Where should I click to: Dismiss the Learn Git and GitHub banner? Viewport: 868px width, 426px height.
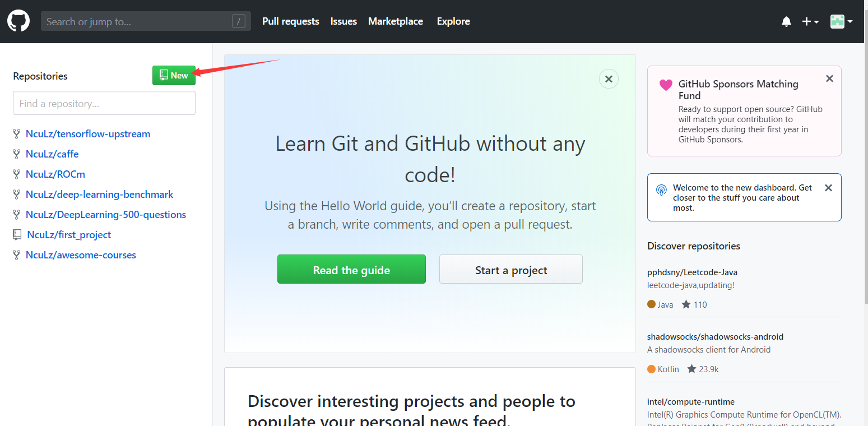(609, 79)
